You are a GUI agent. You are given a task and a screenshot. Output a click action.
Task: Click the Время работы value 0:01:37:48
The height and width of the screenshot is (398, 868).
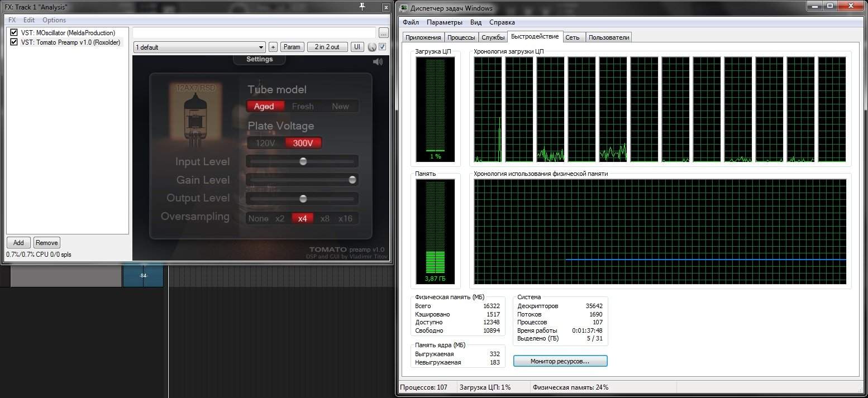(x=588, y=330)
